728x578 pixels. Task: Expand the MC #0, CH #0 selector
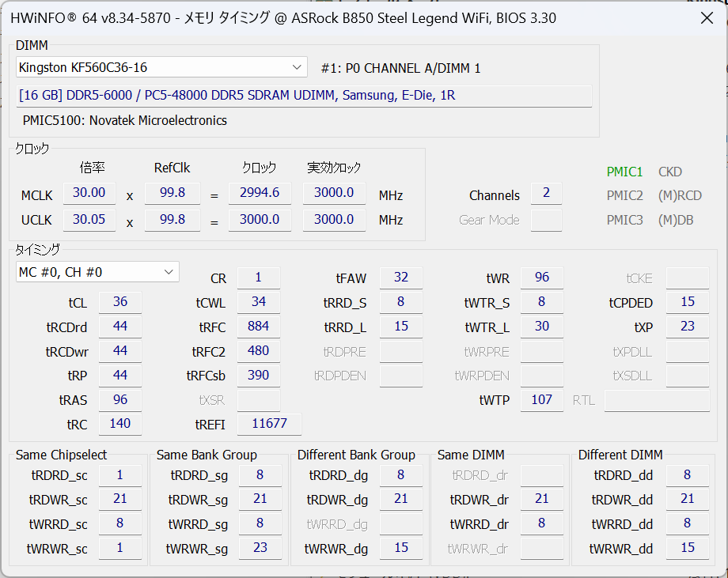pos(98,272)
